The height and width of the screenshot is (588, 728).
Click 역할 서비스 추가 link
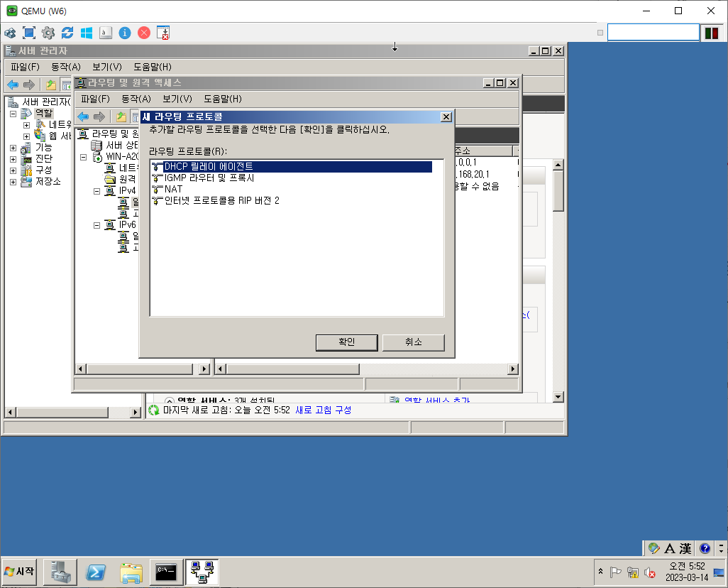coord(437,401)
